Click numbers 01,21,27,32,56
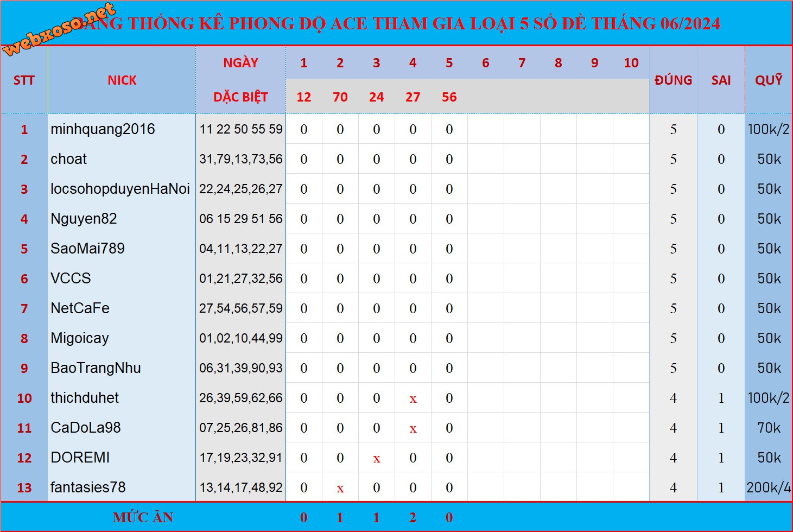Screen dimensions: 793x532 coord(241,278)
